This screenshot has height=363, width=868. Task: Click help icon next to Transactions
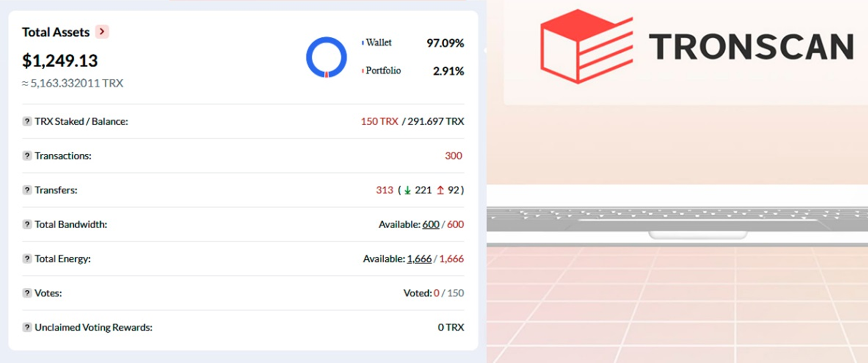point(27,156)
